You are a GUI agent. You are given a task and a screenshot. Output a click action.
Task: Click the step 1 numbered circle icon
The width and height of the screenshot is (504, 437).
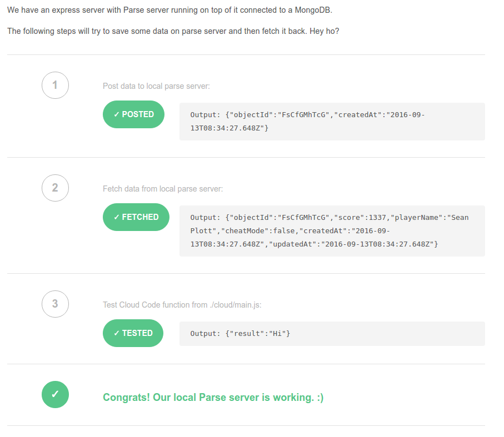pyautogui.click(x=55, y=85)
